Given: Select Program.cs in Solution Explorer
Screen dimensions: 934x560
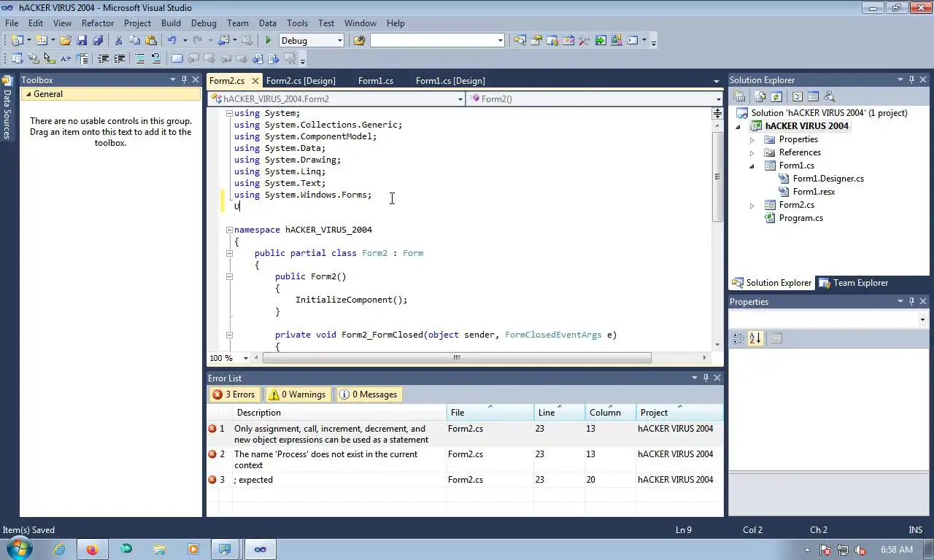Looking at the screenshot, I should [x=800, y=218].
